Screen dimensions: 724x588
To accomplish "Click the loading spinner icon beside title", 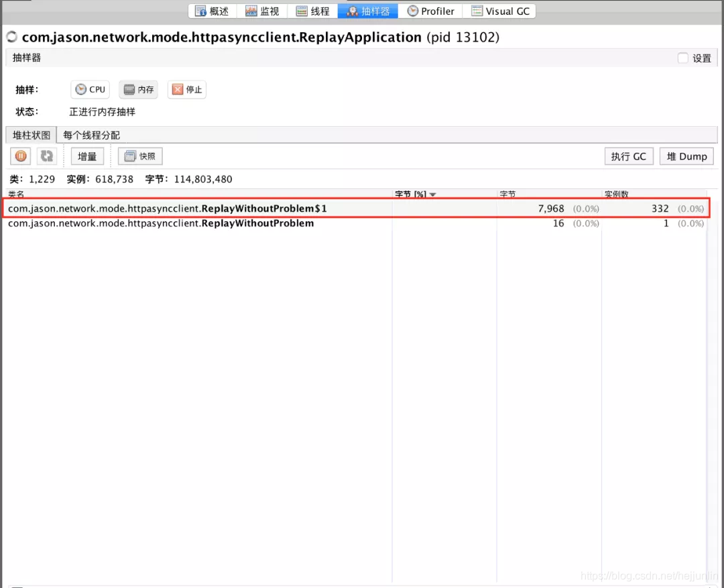I will coord(12,37).
